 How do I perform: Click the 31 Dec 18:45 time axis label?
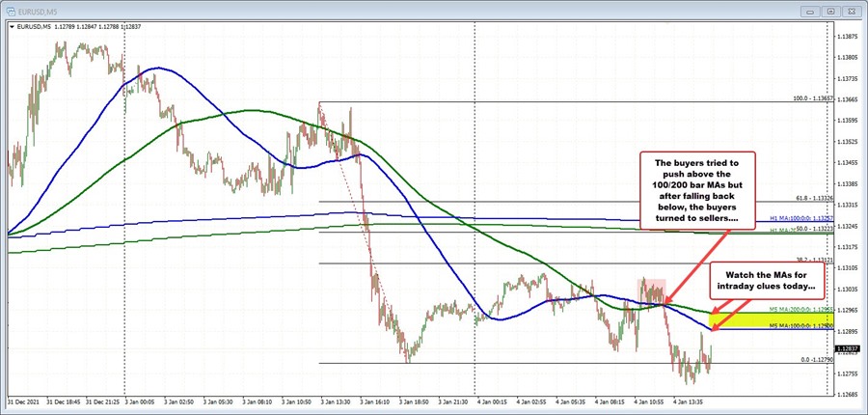click(x=64, y=404)
